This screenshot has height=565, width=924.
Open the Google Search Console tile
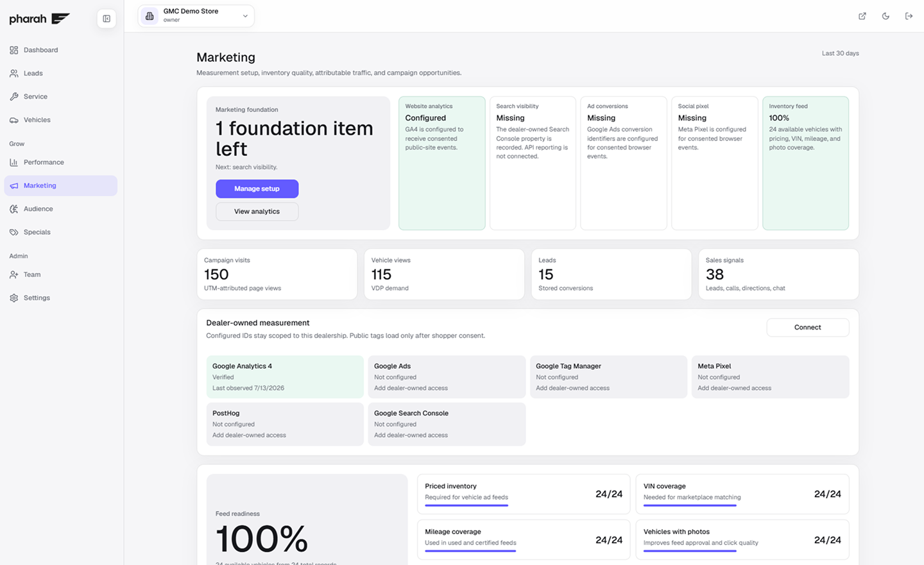click(x=447, y=424)
